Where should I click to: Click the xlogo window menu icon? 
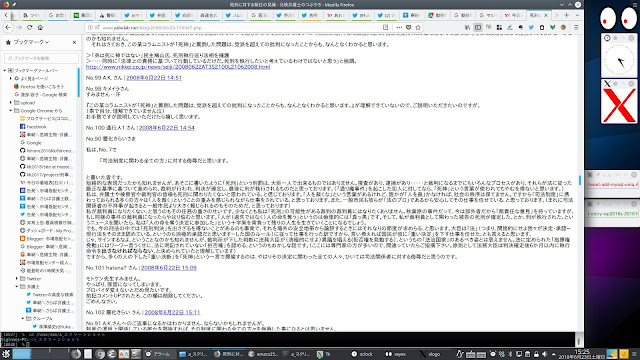pyautogui.click(x=607, y=84)
